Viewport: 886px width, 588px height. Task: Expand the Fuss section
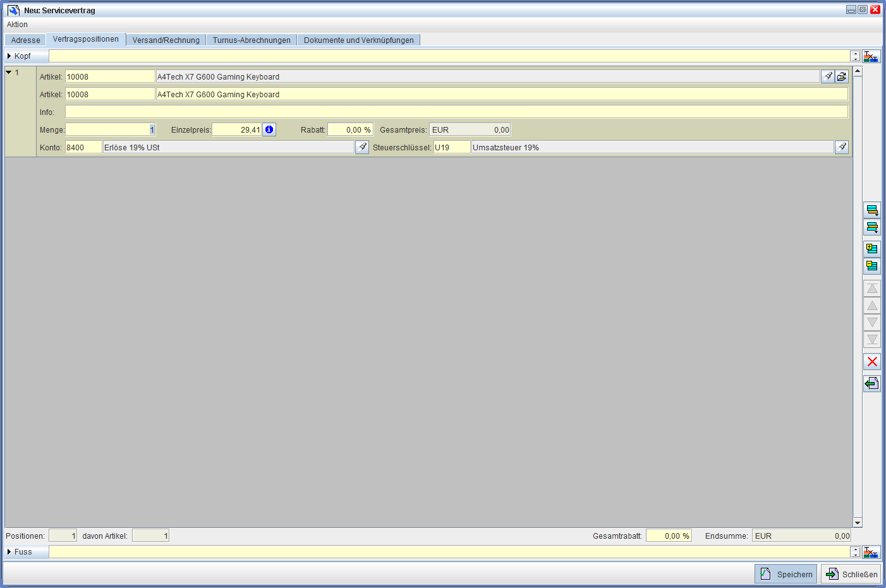9,552
